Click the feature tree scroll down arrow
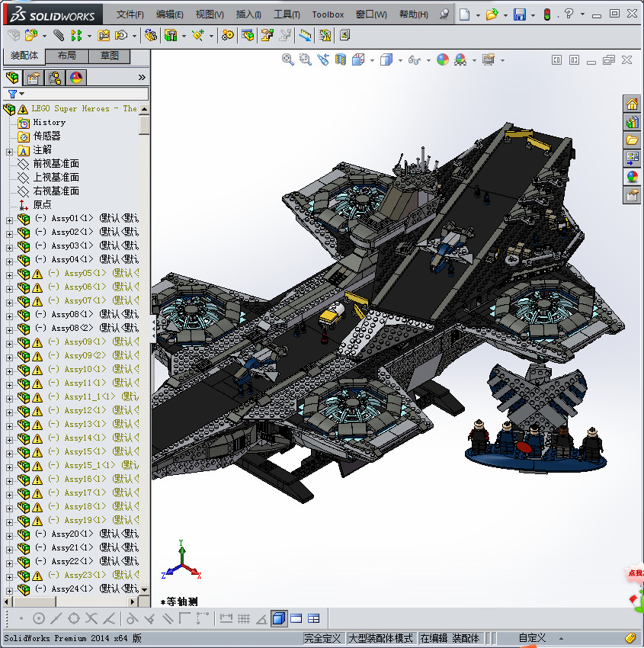 pyautogui.click(x=144, y=590)
